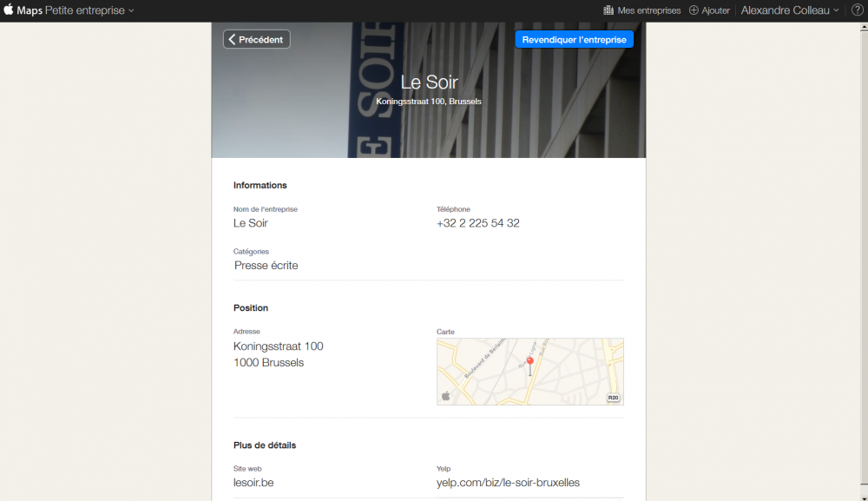
Task: Click the R20 road badge on map
Action: pyautogui.click(x=613, y=398)
